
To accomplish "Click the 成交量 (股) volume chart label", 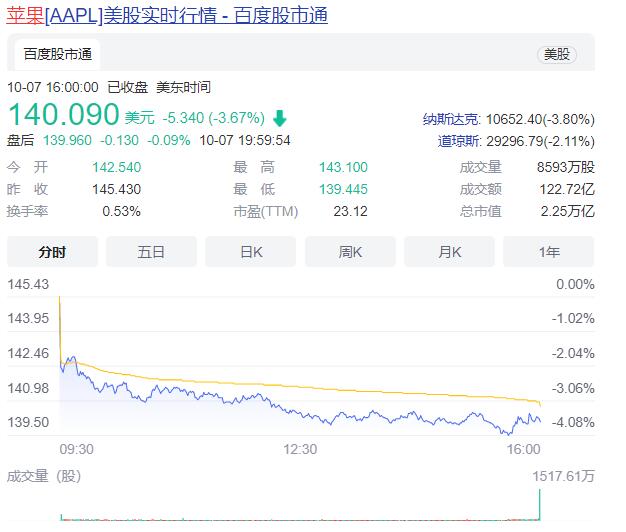I will tap(44, 476).
